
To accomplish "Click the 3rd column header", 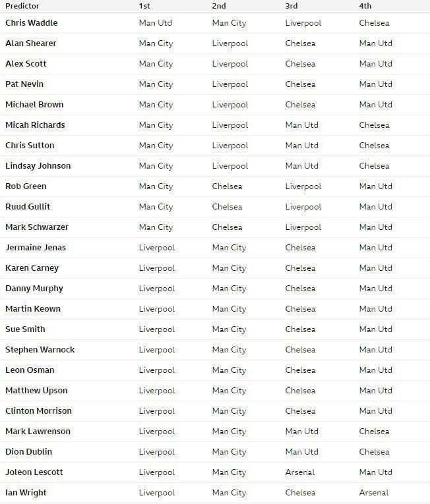I will (x=292, y=6).
